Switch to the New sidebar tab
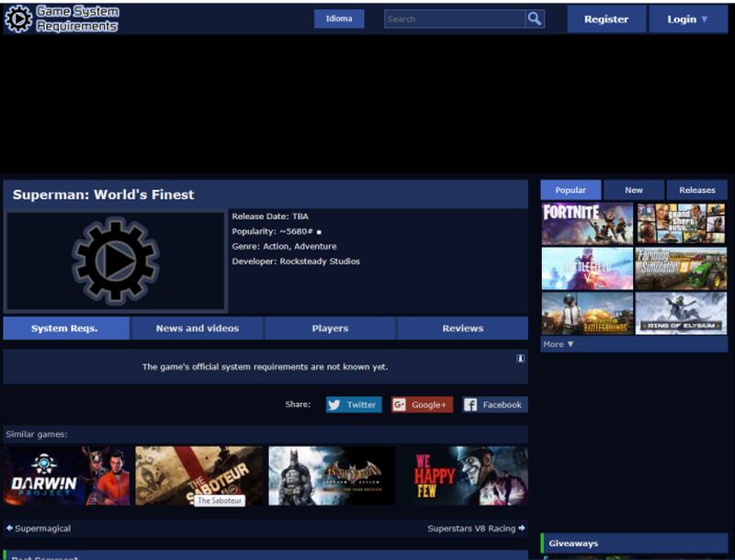 (634, 190)
